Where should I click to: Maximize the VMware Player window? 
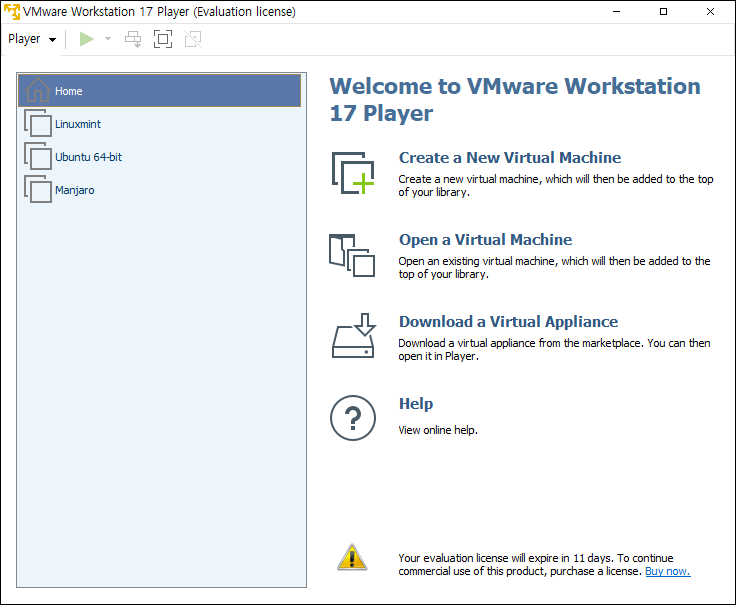pos(663,11)
